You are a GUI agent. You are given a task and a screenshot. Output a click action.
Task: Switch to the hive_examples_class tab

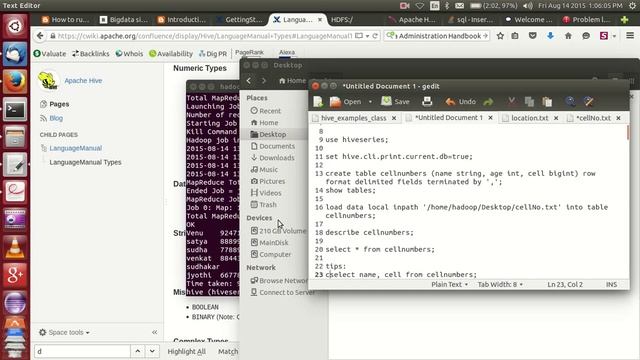(353, 118)
